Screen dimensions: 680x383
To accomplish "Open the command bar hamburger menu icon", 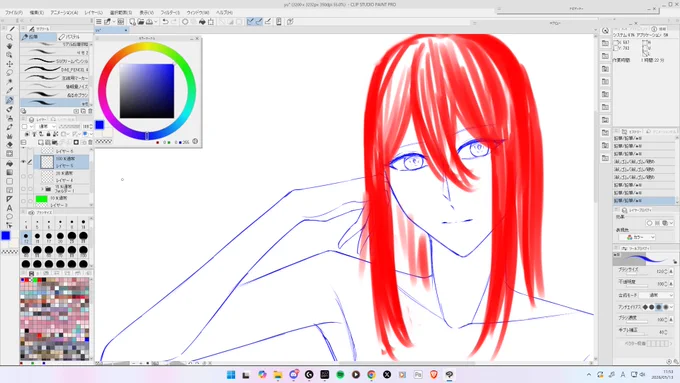I will (99, 22).
